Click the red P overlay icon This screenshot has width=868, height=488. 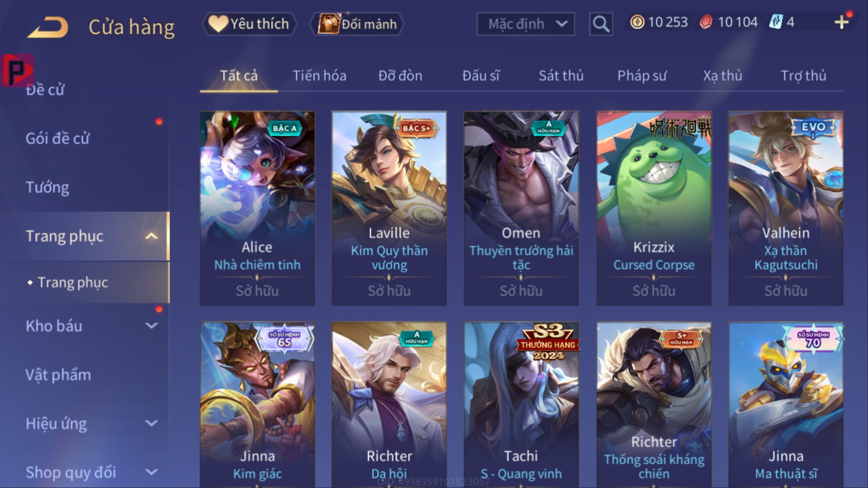click(18, 70)
